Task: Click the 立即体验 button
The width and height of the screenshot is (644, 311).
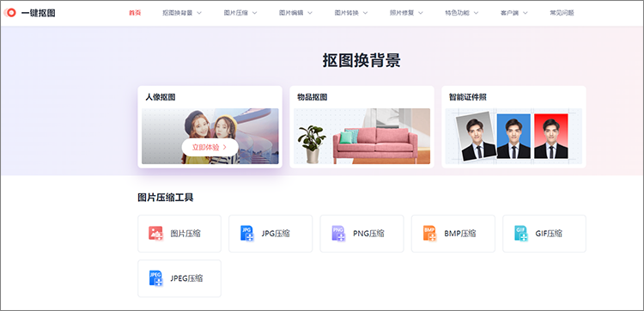Action: click(x=210, y=148)
